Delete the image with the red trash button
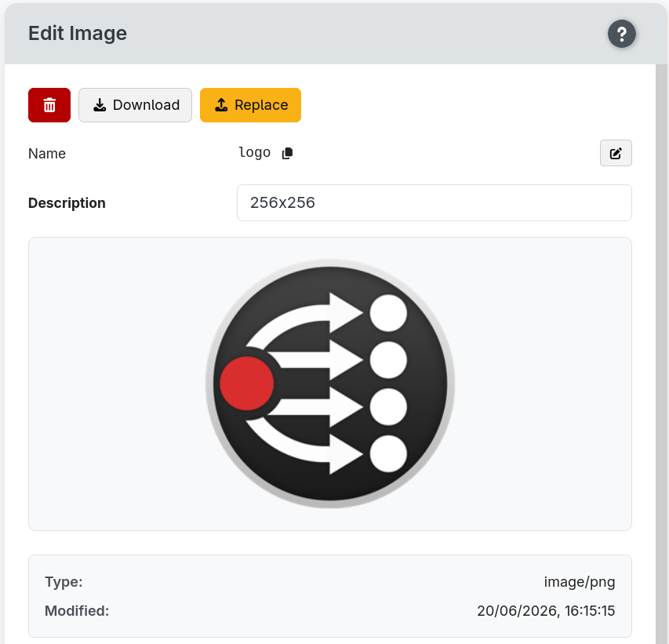 pyautogui.click(x=49, y=105)
